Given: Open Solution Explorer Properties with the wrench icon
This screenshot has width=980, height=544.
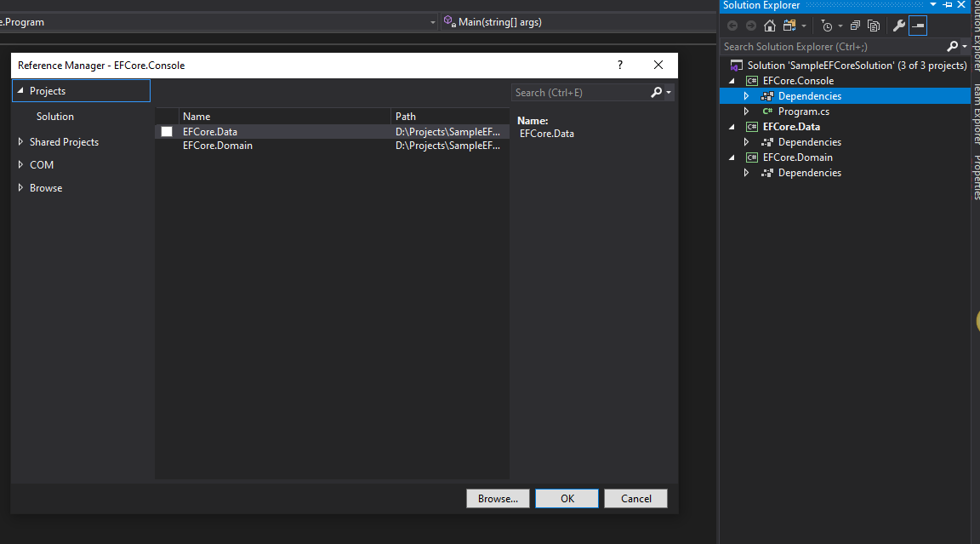Looking at the screenshot, I should pos(899,25).
